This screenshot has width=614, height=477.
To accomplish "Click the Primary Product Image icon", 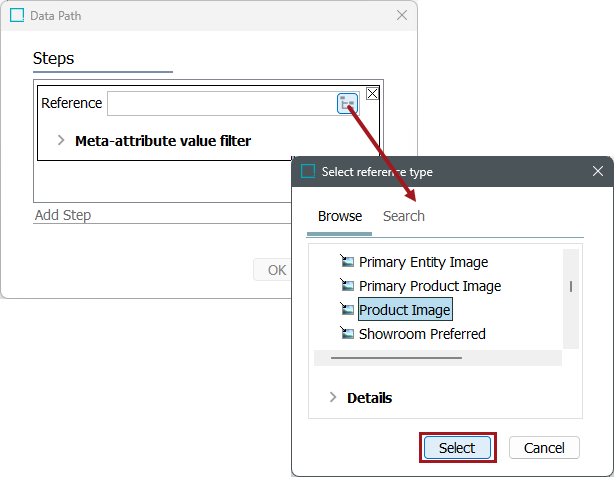I will (347, 286).
